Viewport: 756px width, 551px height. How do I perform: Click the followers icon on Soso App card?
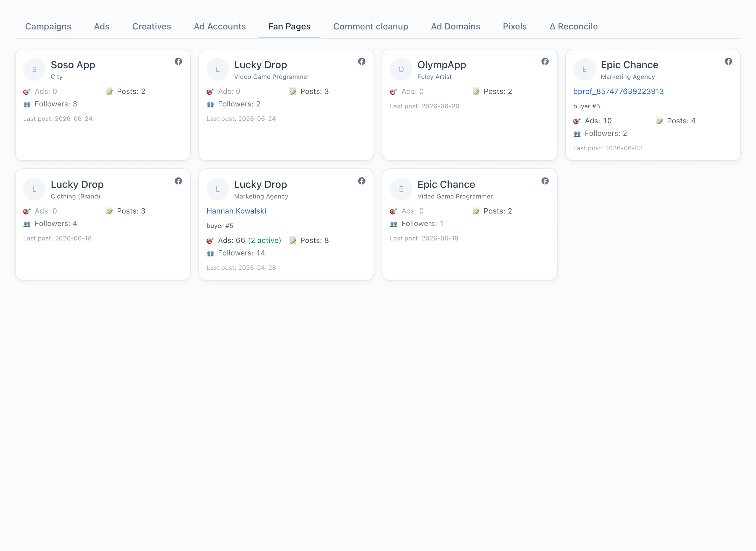[x=27, y=104]
